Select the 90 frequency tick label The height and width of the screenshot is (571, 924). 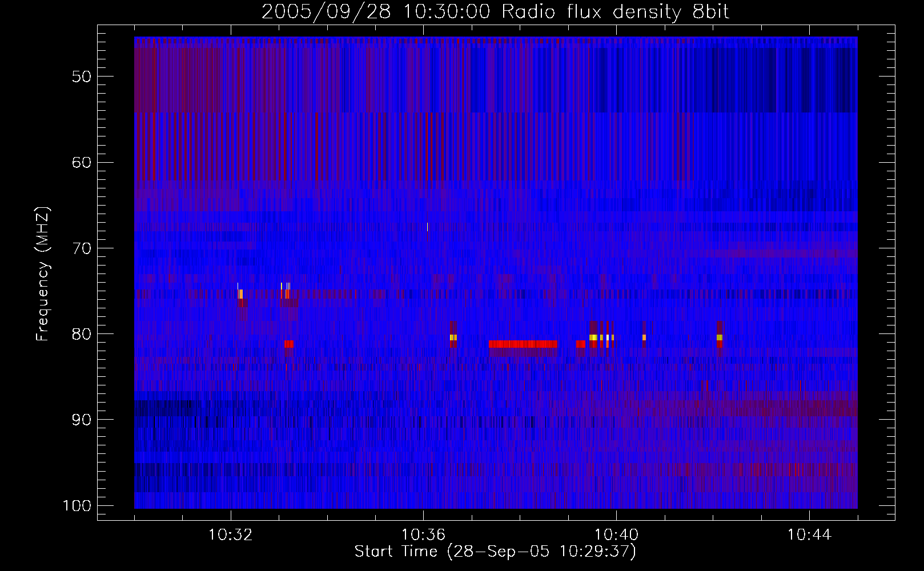[x=82, y=420]
